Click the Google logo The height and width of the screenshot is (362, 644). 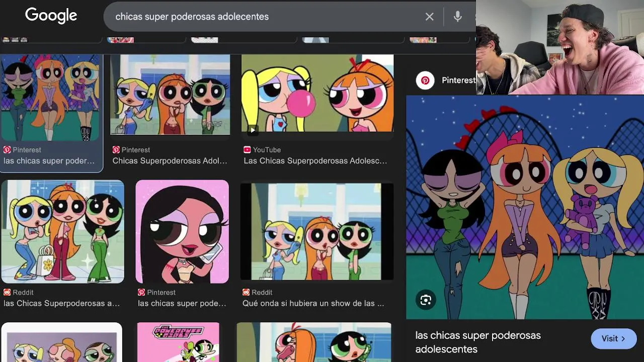[x=51, y=16]
